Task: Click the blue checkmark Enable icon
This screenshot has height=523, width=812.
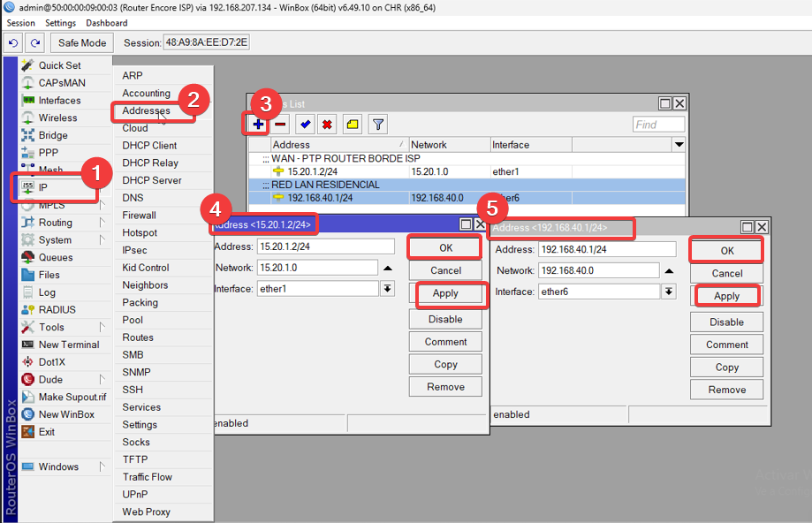Action: [305, 125]
